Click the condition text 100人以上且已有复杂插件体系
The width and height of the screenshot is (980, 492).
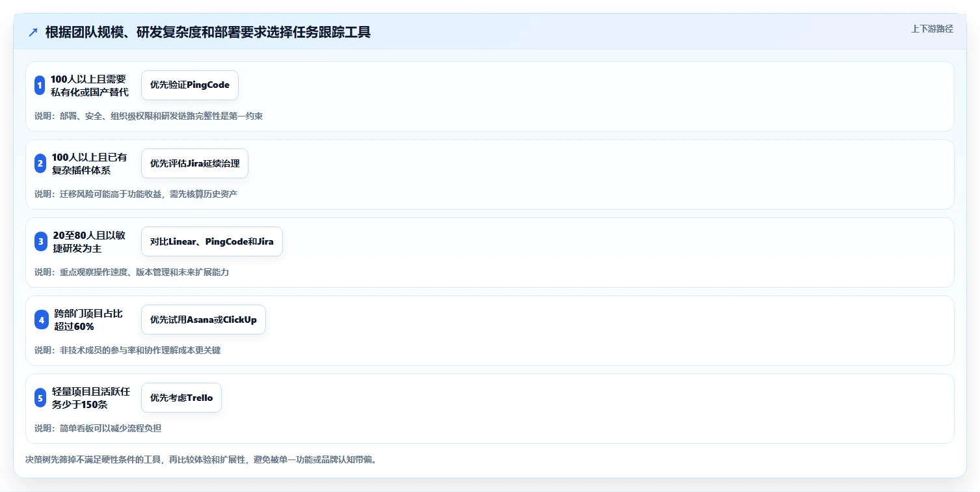pyautogui.click(x=89, y=163)
